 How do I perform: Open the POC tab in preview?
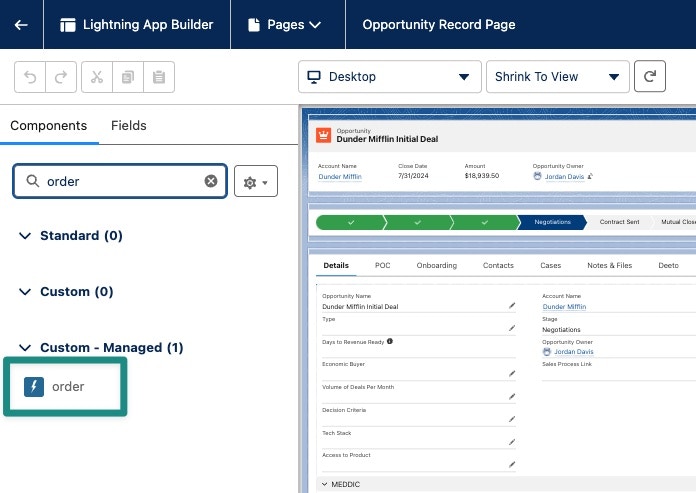tap(383, 265)
